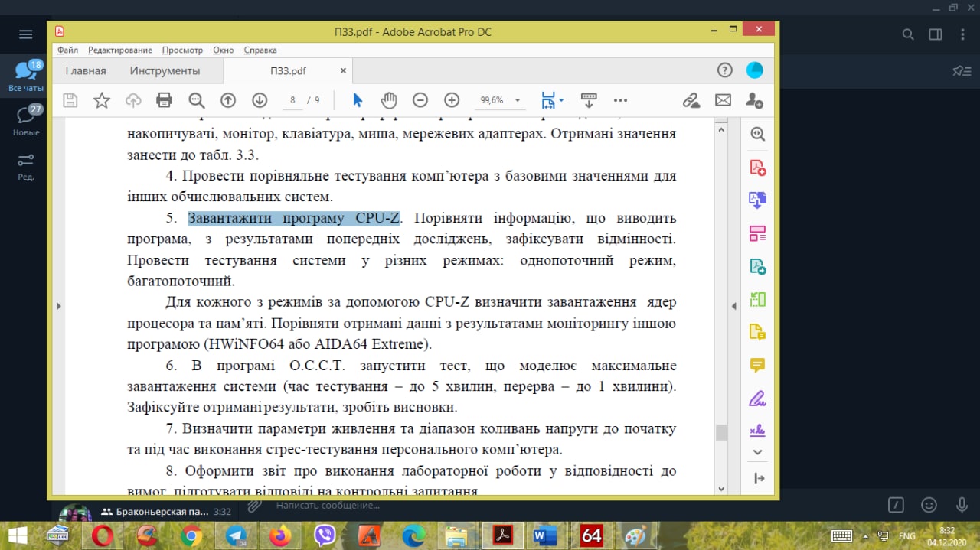The height and width of the screenshot is (550, 980).
Task: Click the document vertical scrollbar thumb
Action: pos(720,433)
